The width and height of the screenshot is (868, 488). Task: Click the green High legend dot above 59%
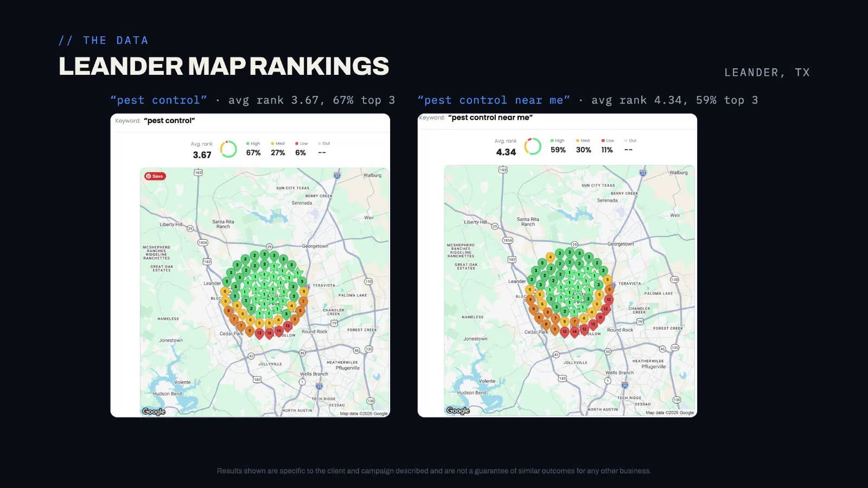click(552, 140)
